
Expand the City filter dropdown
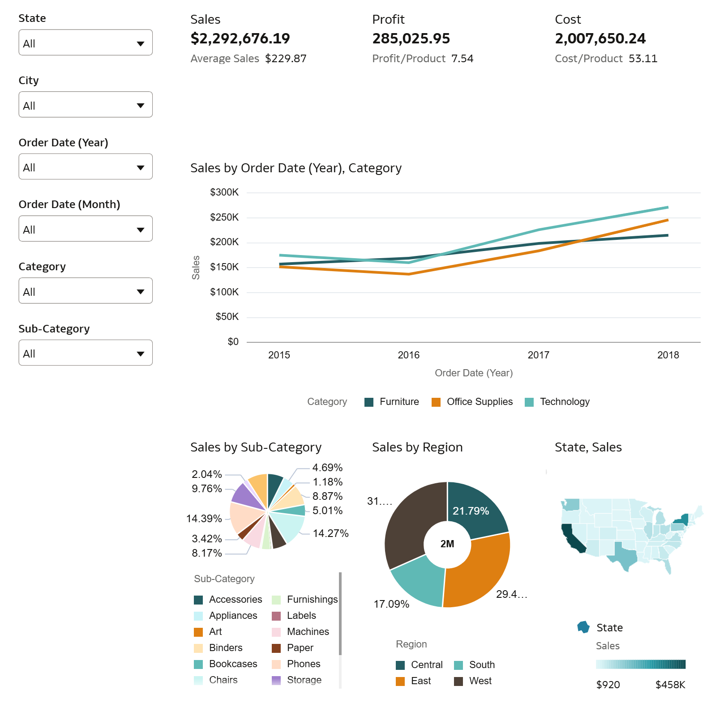tap(86, 105)
